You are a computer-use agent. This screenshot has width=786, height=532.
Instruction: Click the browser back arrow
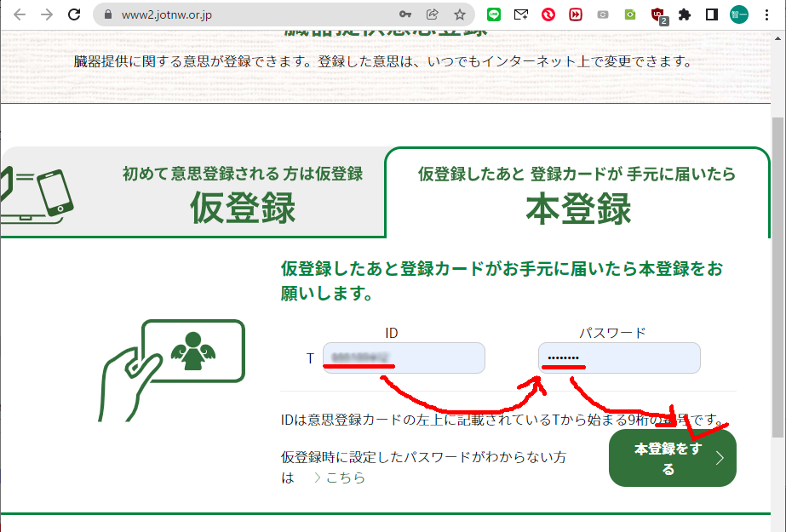[20, 14]
